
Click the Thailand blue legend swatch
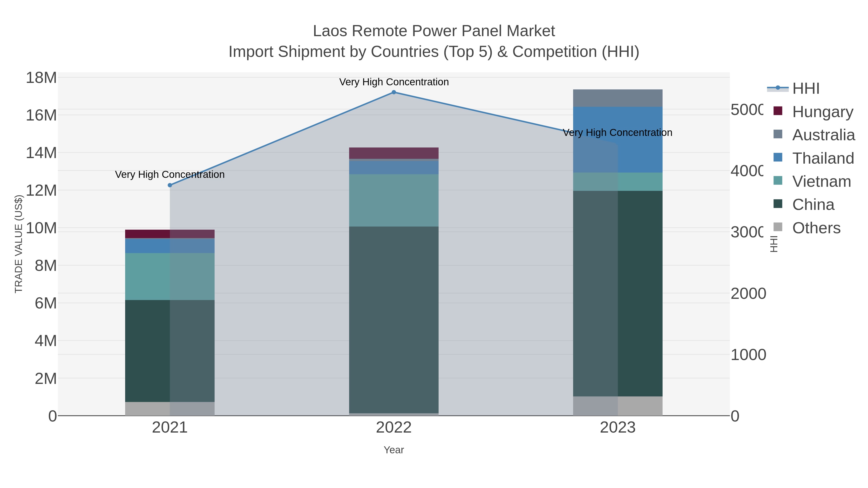[x=778, y=157]
